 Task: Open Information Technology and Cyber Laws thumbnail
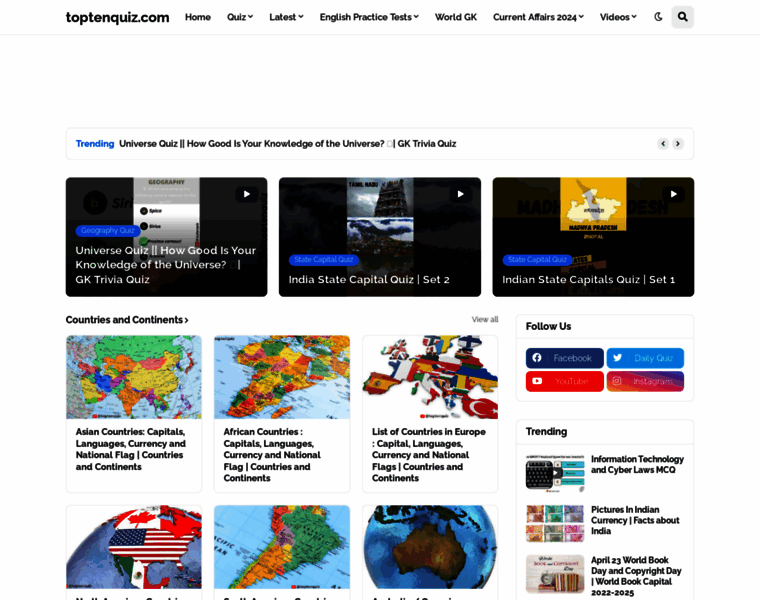coord(555,472)
